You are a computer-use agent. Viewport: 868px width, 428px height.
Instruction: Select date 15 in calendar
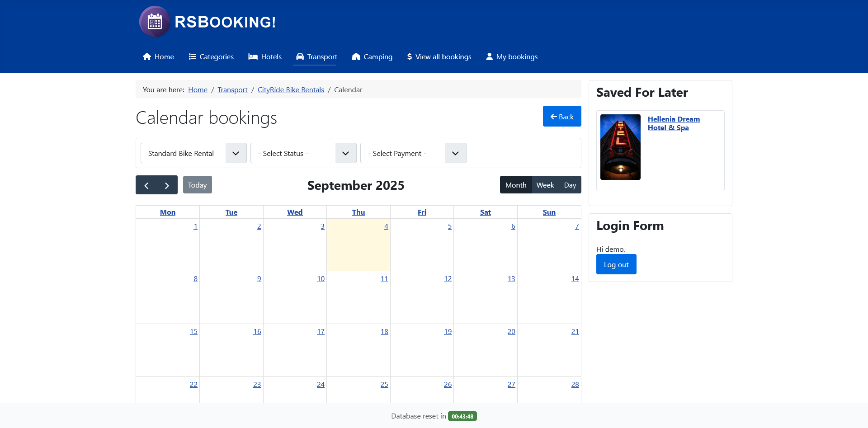click(193, 331)
